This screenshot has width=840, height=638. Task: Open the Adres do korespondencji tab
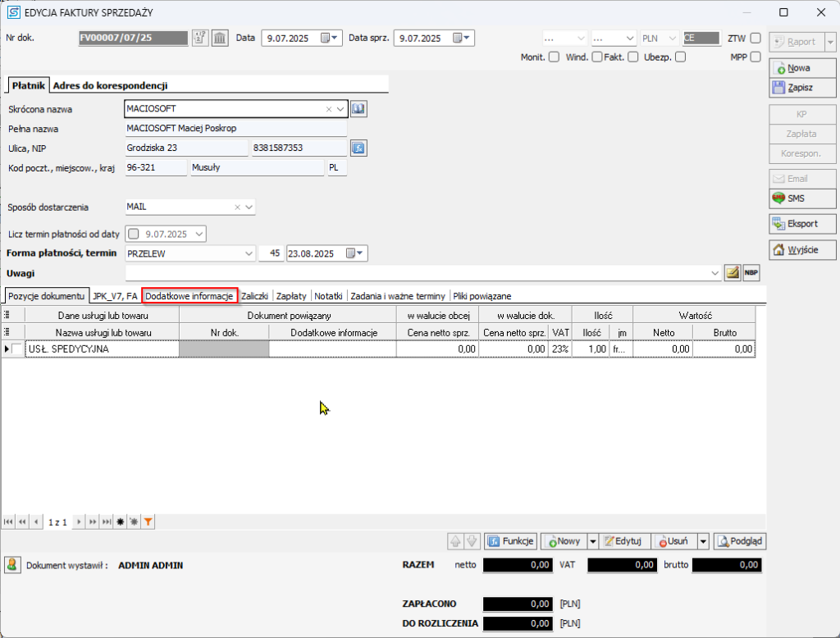point(110,85)
